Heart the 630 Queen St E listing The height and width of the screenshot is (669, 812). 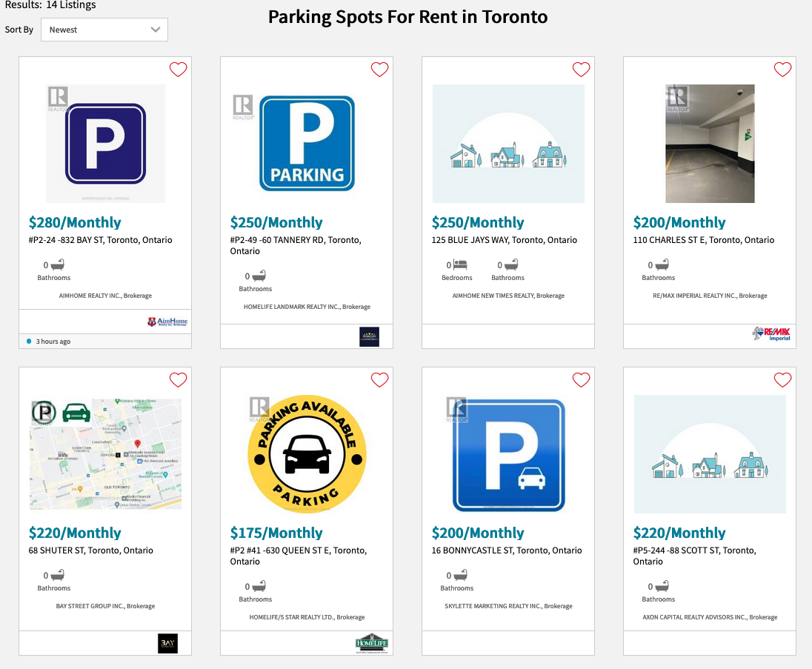[x=379, y=380]
